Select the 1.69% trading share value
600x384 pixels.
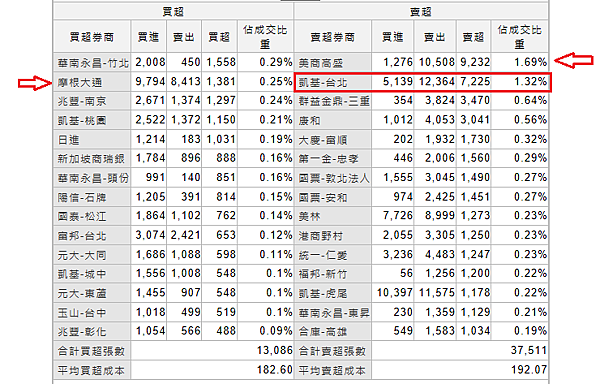[530, 62]
